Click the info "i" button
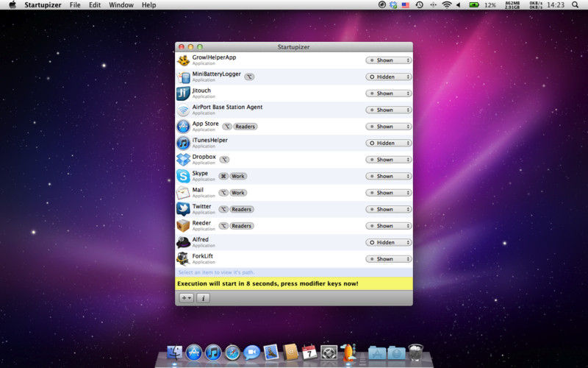The width and height of the screenshot is (588, 368). click(203, 298)
